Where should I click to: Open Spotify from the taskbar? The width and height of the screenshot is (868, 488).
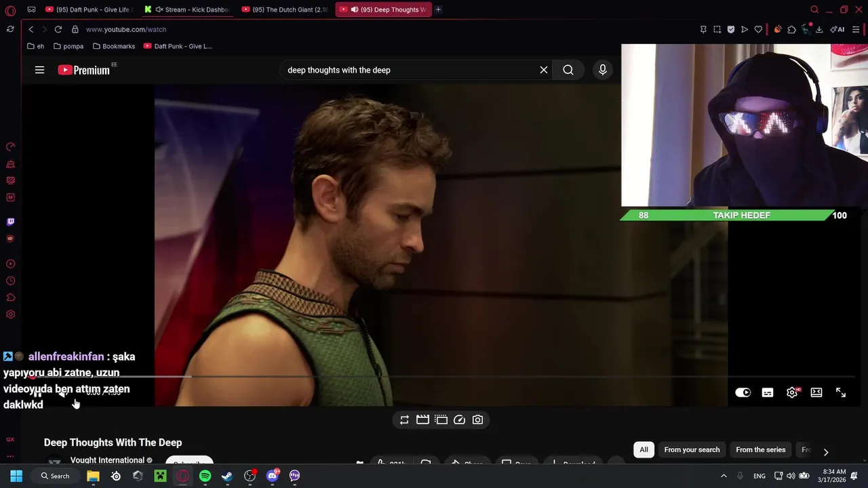pos(205,476)
